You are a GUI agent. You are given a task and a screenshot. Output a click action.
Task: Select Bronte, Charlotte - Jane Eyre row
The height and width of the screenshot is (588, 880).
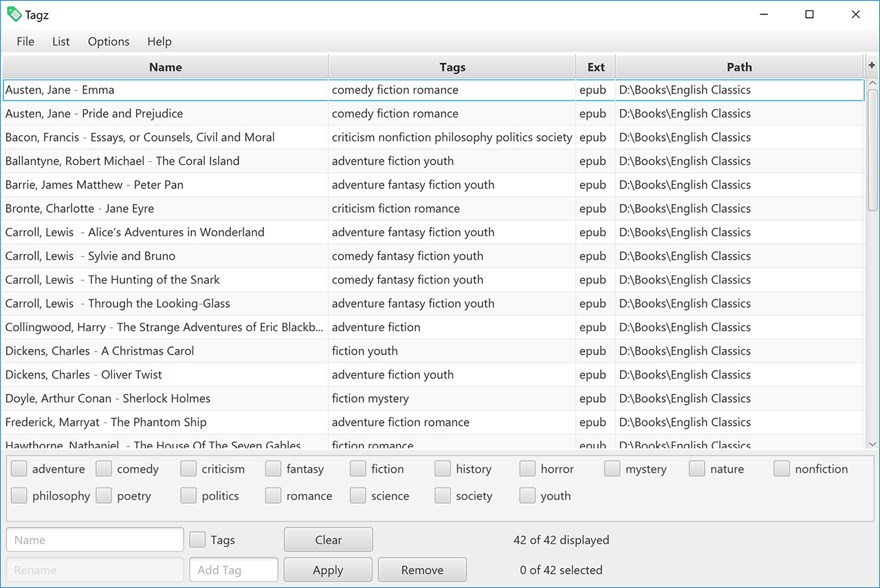point(433,208)
